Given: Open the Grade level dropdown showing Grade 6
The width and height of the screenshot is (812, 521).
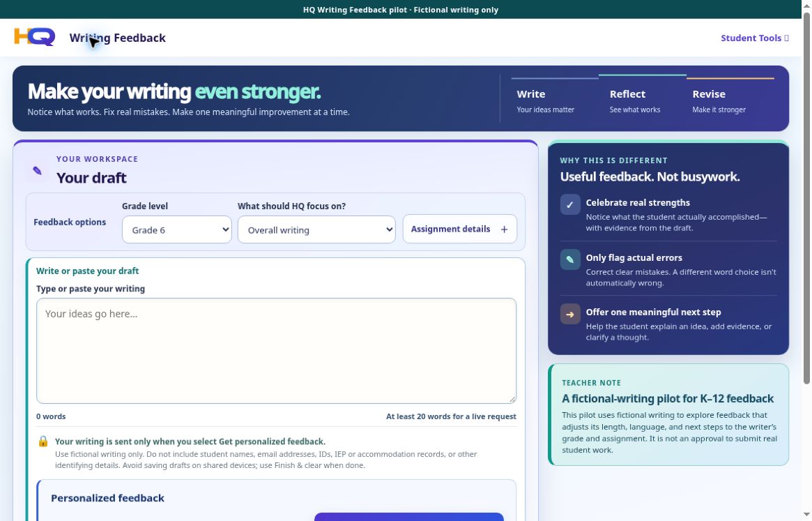Looking at the screenshot, I should coord(176,229).
